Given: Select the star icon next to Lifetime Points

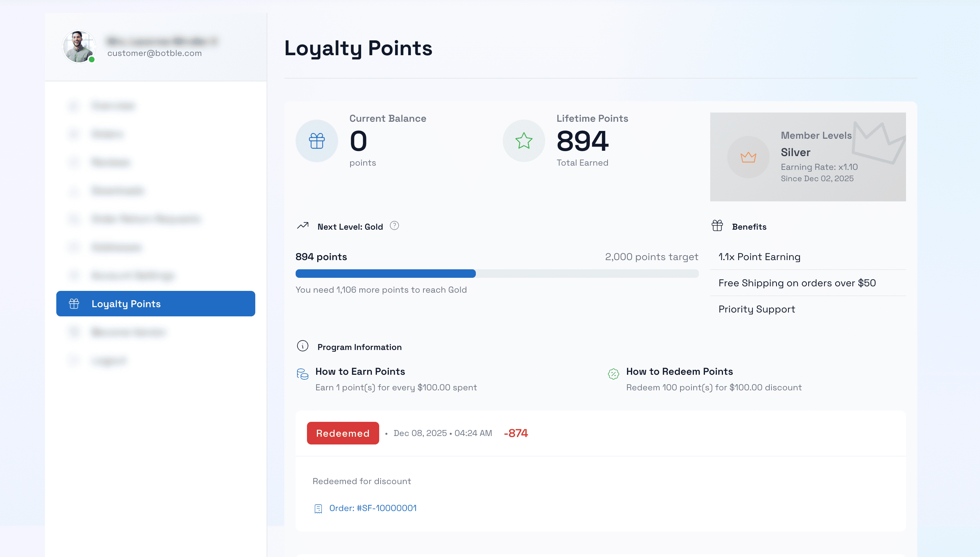Looking at the screenshot, I should [x=524, y=141].
